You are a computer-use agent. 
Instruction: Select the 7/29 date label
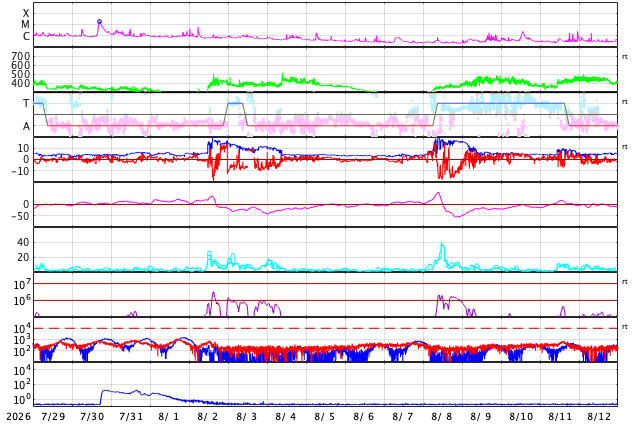(53, 416)
